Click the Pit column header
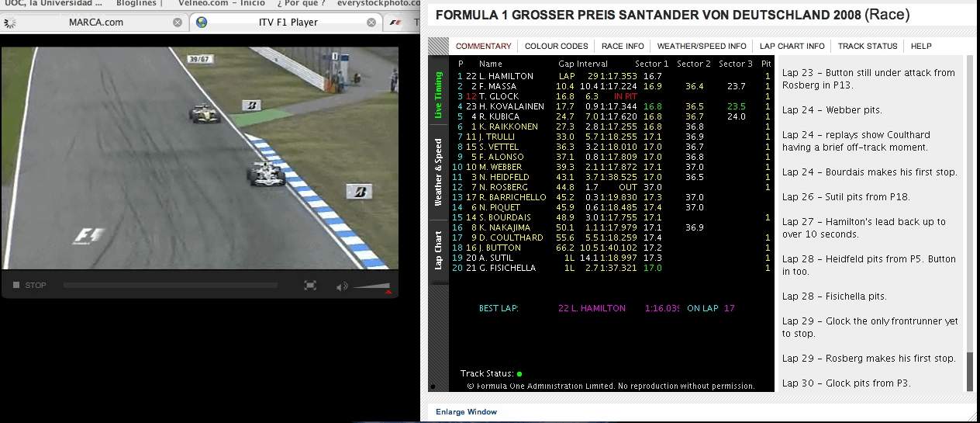This screenshot has height=423, width=980. tap(766, 64)
